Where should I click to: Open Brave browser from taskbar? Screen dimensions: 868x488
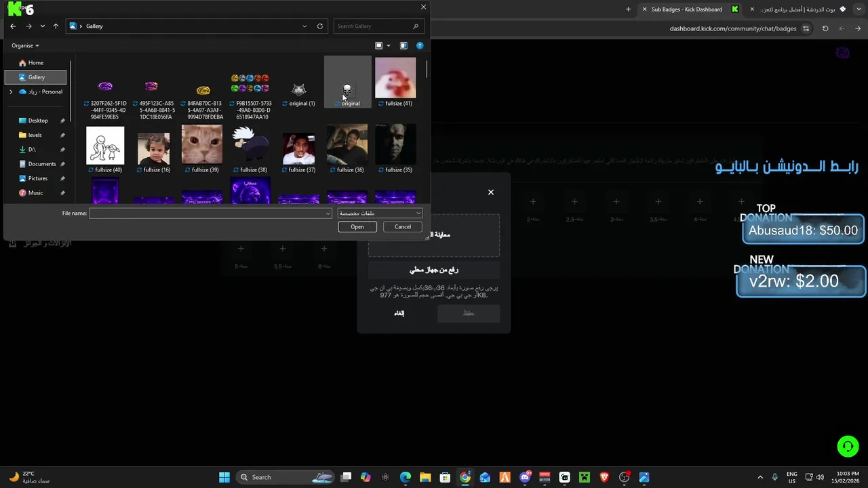[604, 477]
